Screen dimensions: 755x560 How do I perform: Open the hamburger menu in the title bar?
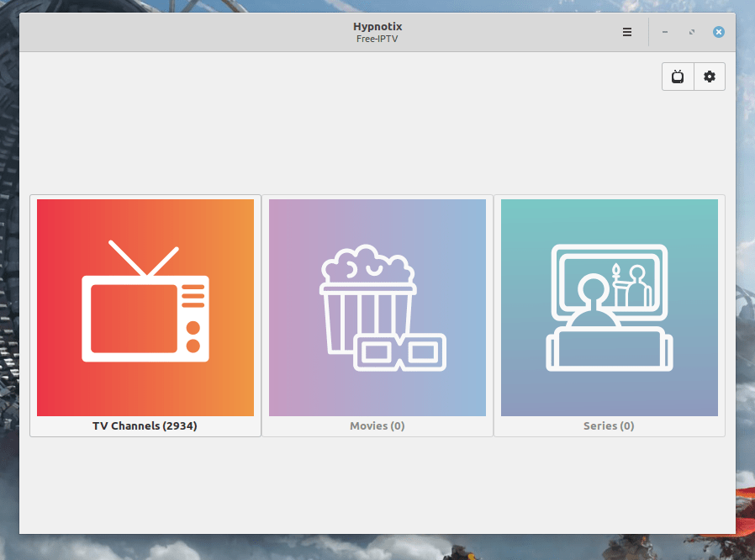point(627,32)
